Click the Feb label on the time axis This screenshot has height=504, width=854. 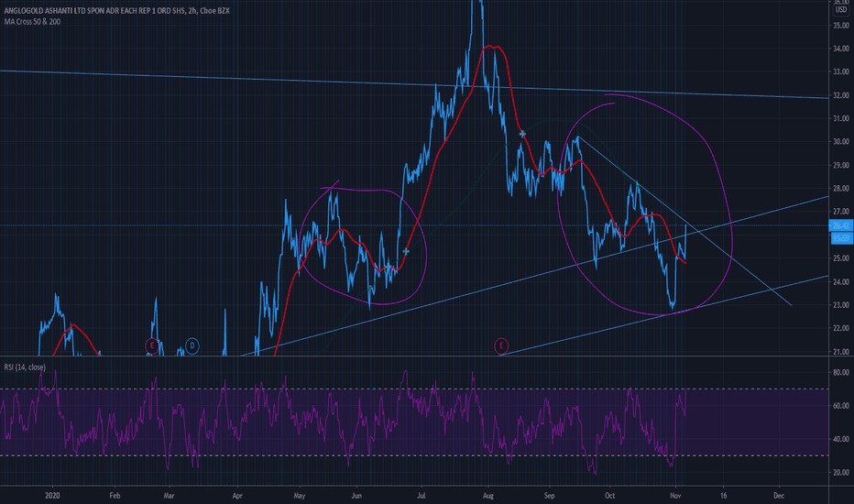(115, 495)
